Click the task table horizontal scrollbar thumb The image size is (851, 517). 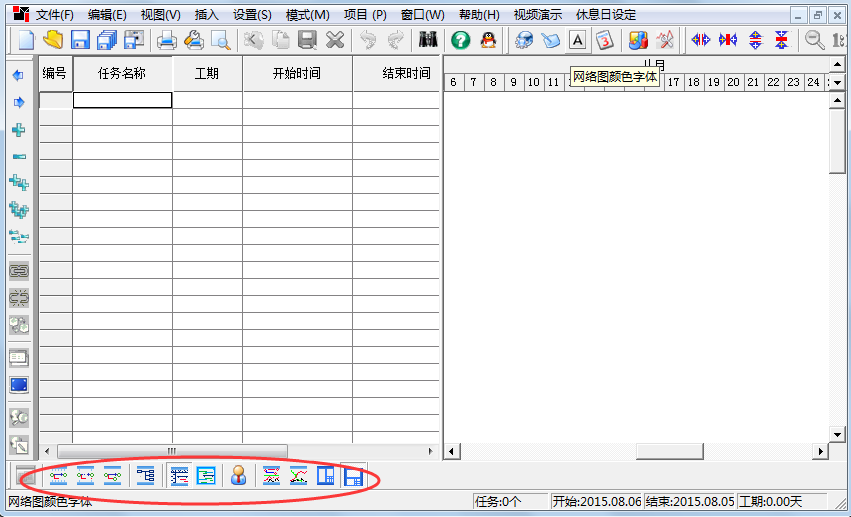tap(172, 451)
